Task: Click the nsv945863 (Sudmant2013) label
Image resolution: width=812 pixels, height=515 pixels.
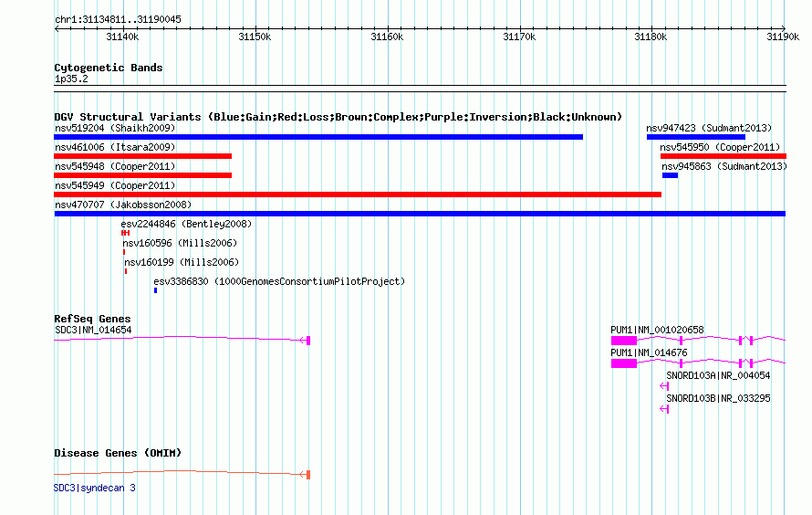Action: pyautogui.click(x=724, y=166)
